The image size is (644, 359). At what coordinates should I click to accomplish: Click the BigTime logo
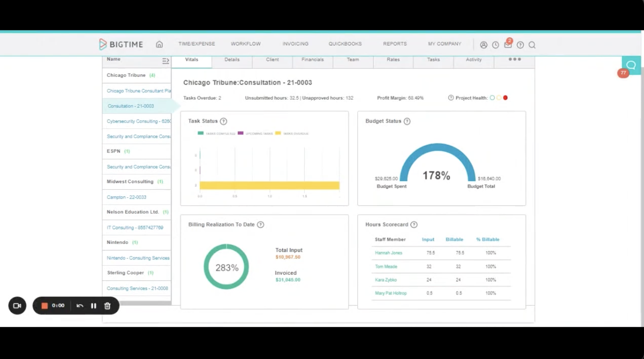(x=121, y=44)
